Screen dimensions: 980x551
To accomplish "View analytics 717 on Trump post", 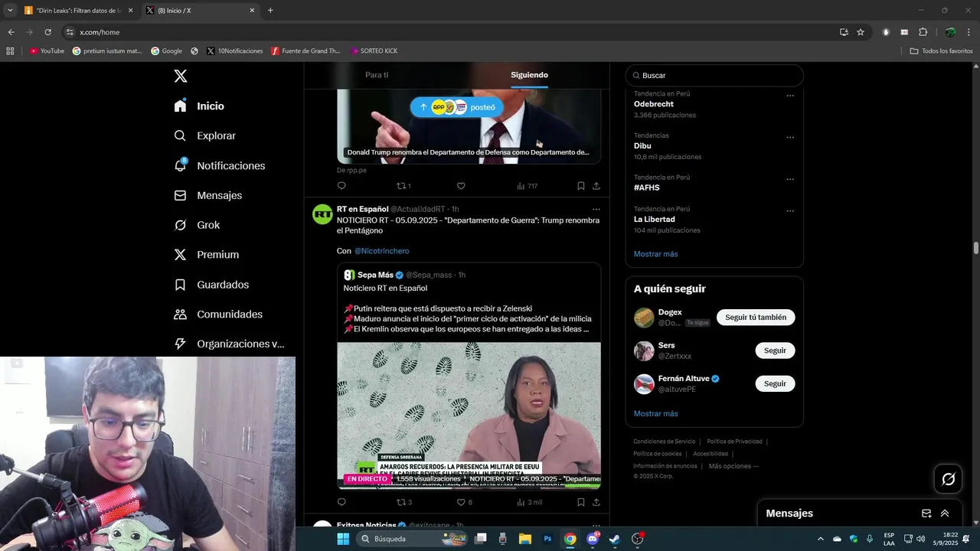I will 528,186.
